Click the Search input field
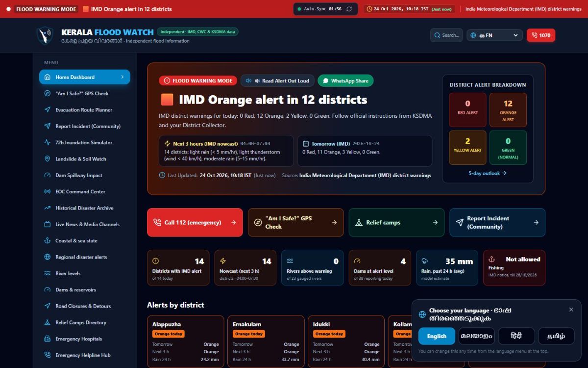This screenshot has height=368, width=588. click(446, 35)
